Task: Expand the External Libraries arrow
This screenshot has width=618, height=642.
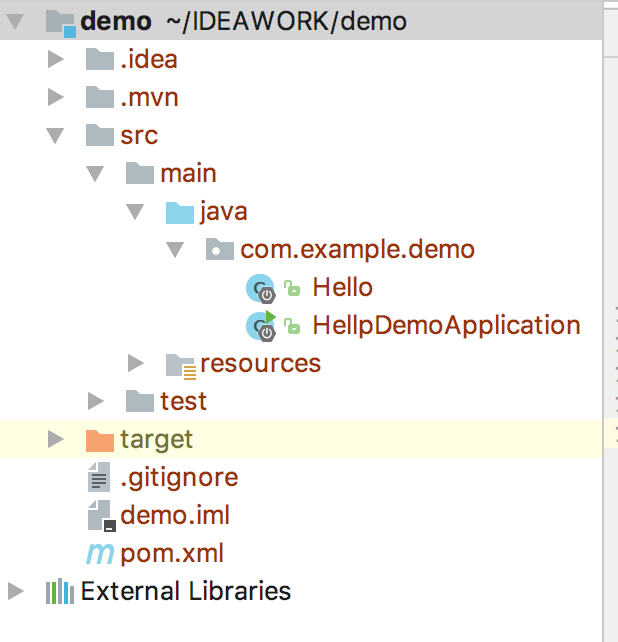Action: tap(16, 591)
